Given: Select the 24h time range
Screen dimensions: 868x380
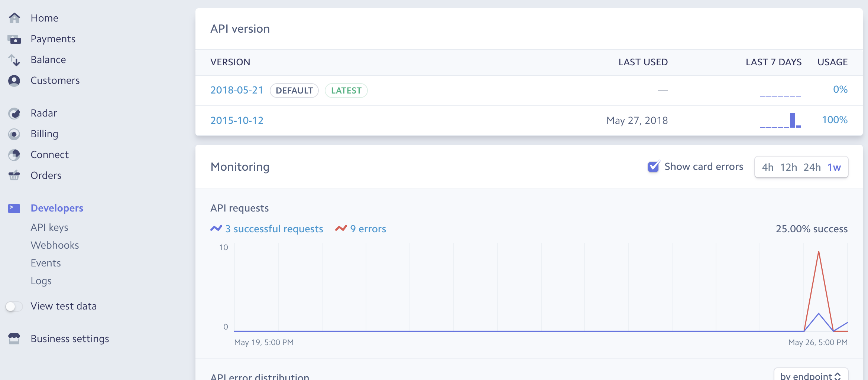Looking at the screenshot, I should (x=812, y=167).
